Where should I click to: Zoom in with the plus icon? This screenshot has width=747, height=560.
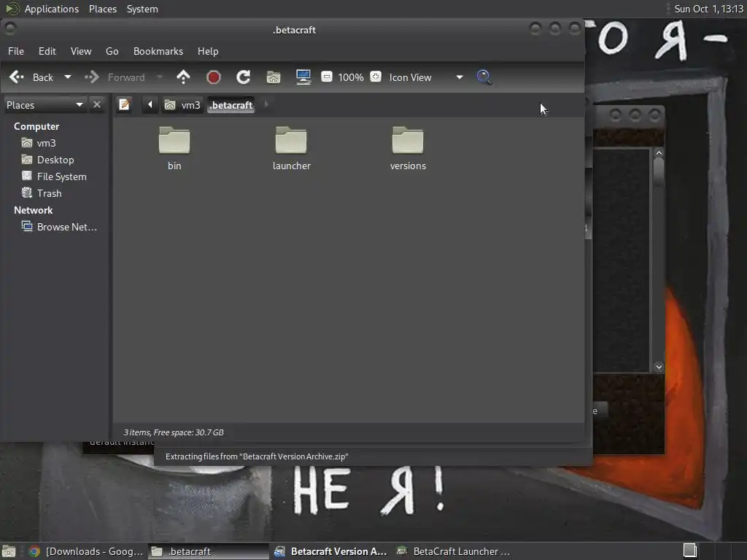click(x=376, y=77)
